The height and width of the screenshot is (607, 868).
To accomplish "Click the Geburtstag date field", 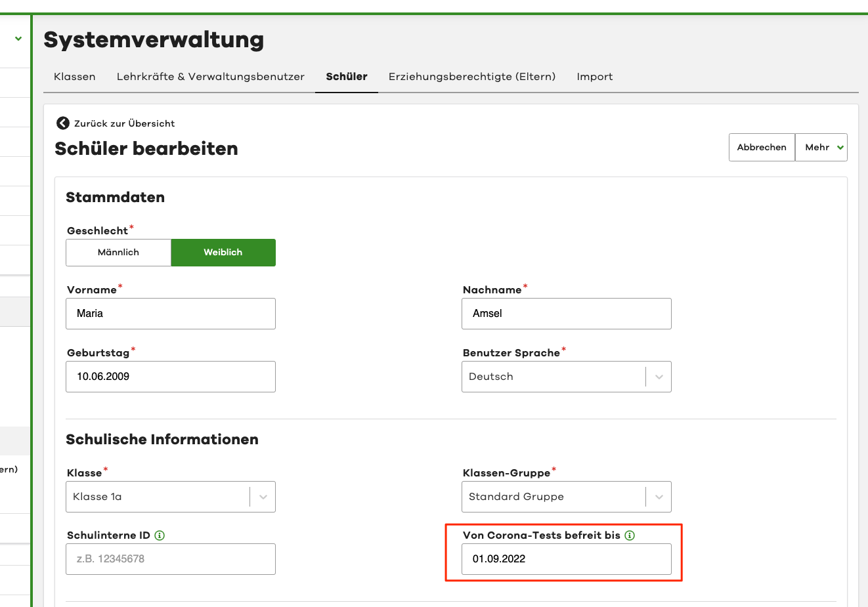I will click(171, 377).
